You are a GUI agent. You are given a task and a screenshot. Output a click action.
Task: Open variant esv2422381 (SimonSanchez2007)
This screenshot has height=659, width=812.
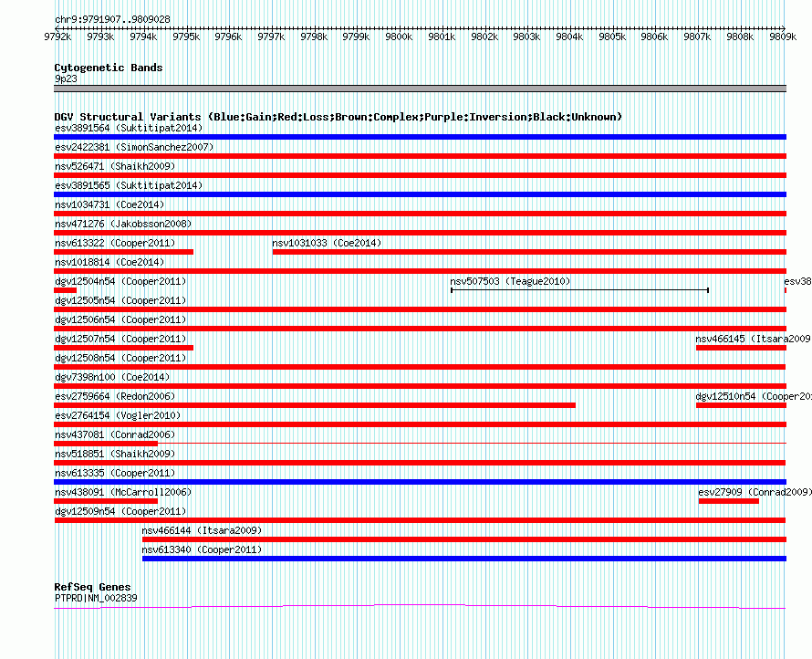point(134,147)
